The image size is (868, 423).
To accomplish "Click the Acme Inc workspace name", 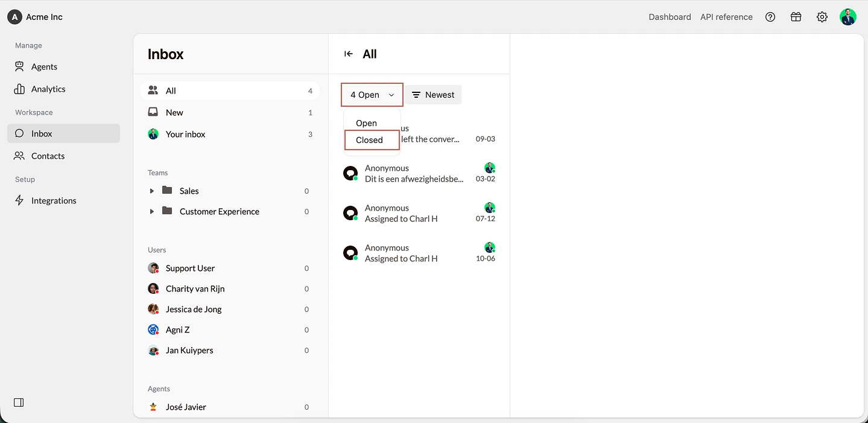I will [44, 17].
